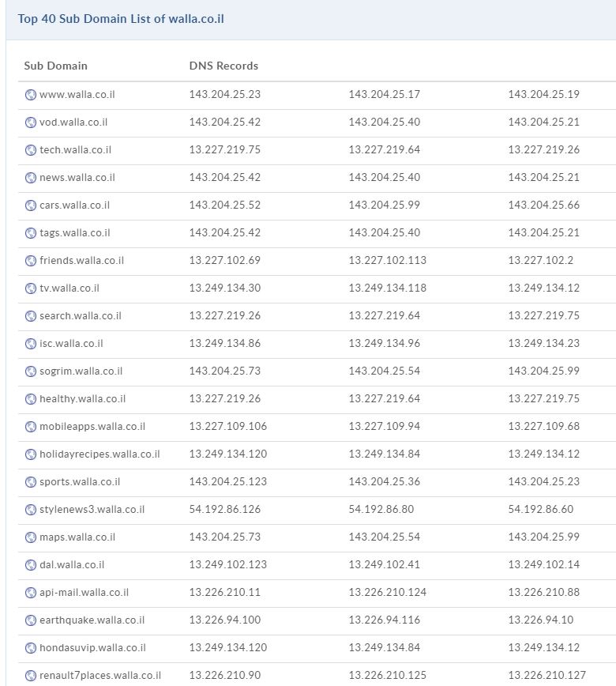Click the globe icon next to sogrim.walla.co.il
Viewport: 616px width, 686px height.
pos(31,371)
